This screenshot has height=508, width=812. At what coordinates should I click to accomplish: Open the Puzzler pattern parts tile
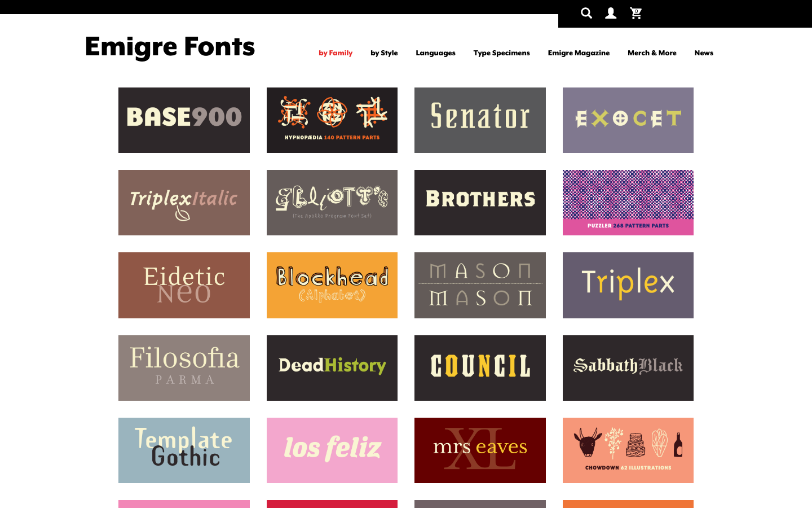pyautogui.click(x=628, y=203)
